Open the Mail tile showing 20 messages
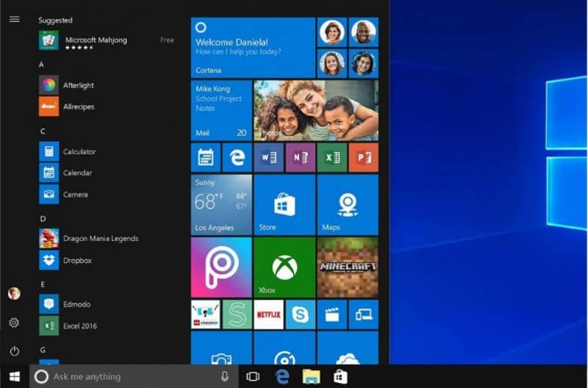 tap(221, 110)
